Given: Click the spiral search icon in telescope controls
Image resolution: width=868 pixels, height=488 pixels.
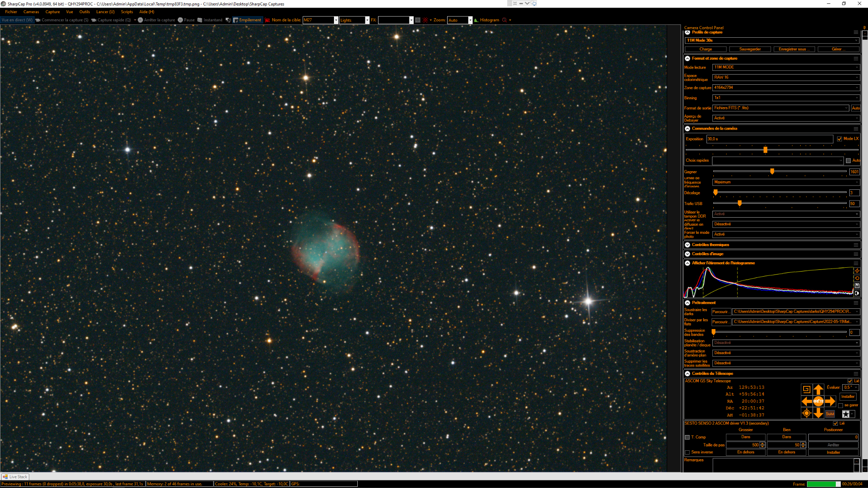Looking at the screenshot, I should (807, 389).
